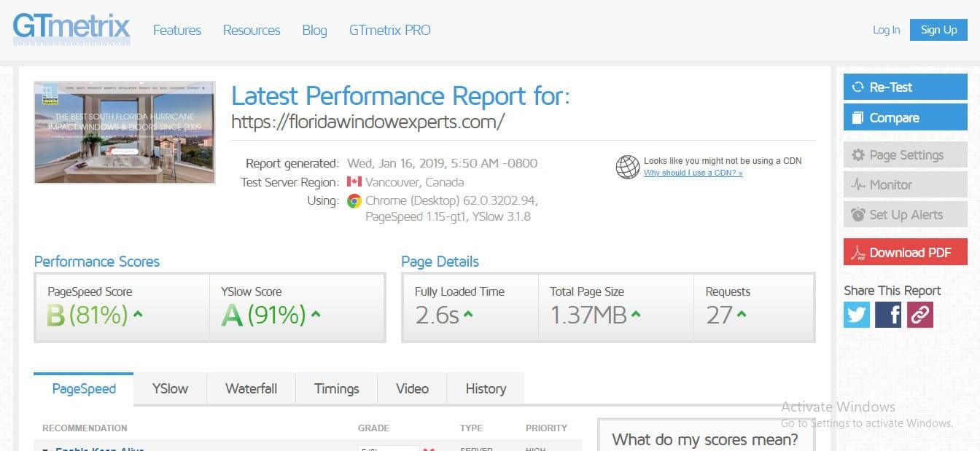This screenshot has width=980, height=451.
Task: Expand the YSlow Score details caret
Action: (x=315, y=315)
